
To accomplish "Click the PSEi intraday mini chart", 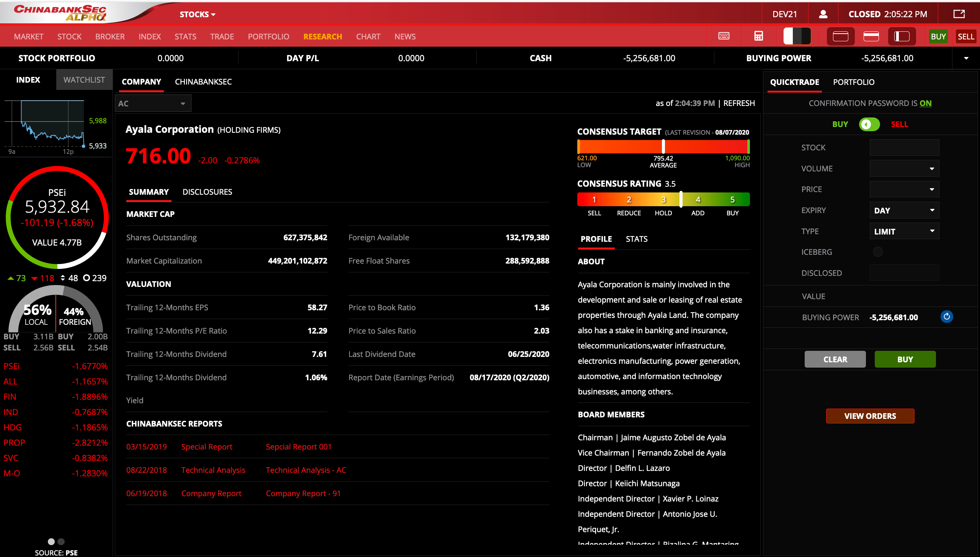I will (x=44, y=124).
